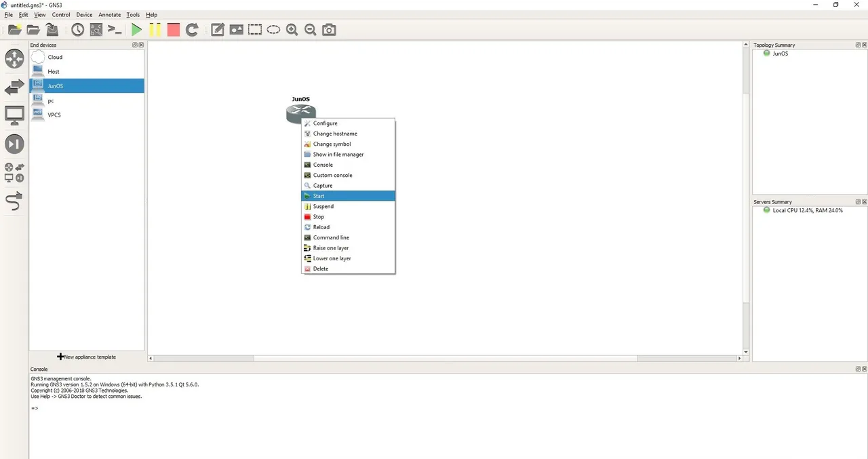Choose Change symbol in context menu
This screenshot has width=868, height=459.
(348, 144)
